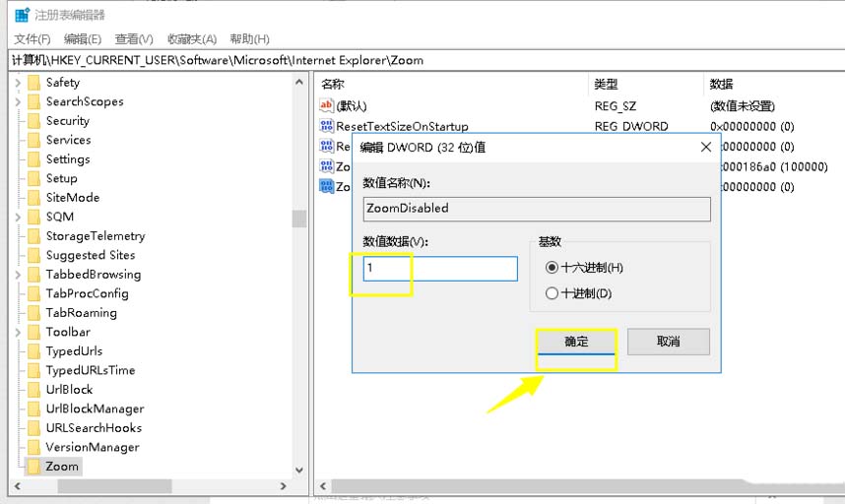845x504 pixels.
Task: Click the 名称 column header
Action: click(x=333, y=84)
